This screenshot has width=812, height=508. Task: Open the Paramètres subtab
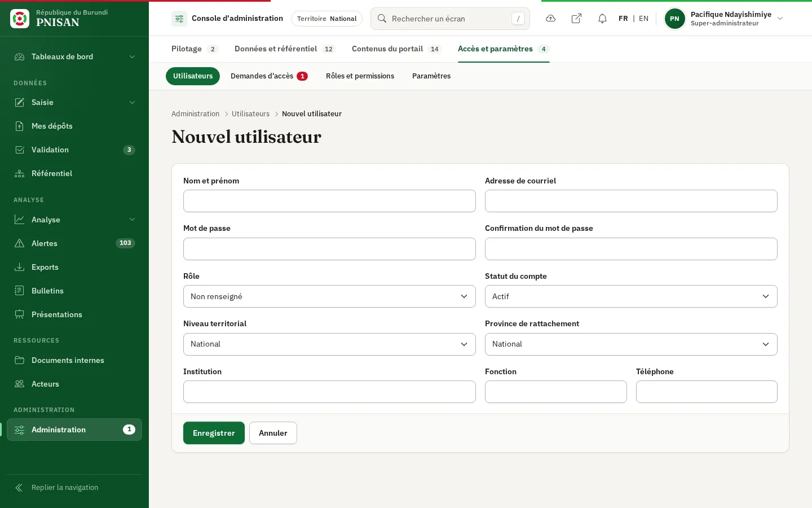tap(431, 76)
